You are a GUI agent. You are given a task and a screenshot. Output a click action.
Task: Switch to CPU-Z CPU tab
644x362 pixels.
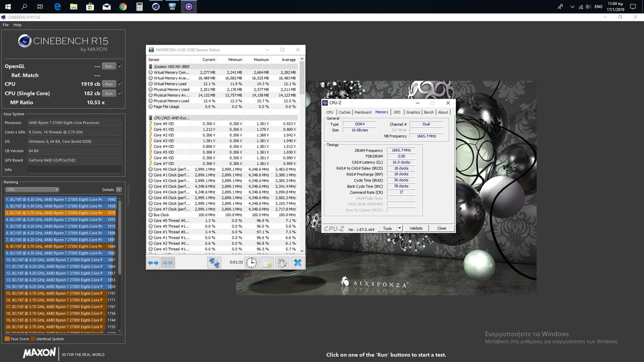330,112
